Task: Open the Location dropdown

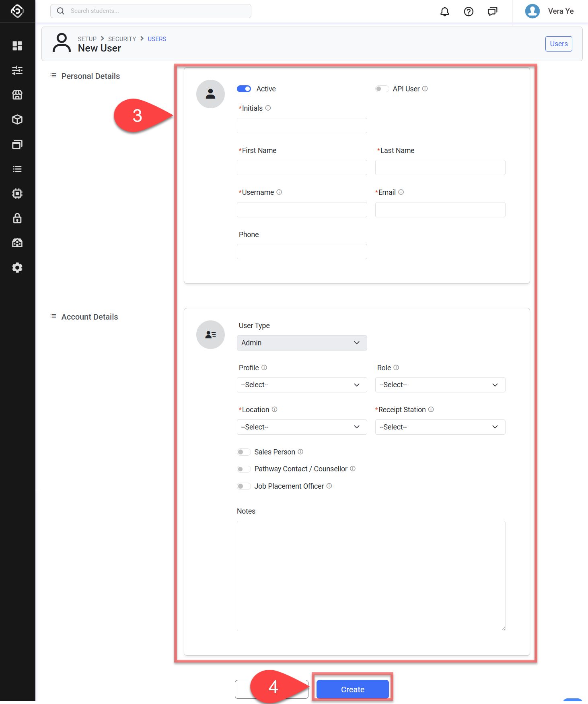Action: [302, 427]
